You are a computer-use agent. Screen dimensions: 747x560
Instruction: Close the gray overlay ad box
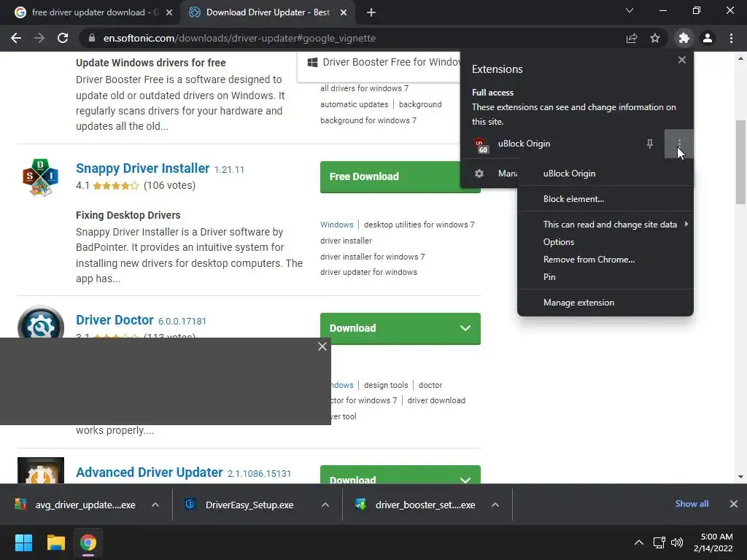pyautogui.click(x=322, y=346)
